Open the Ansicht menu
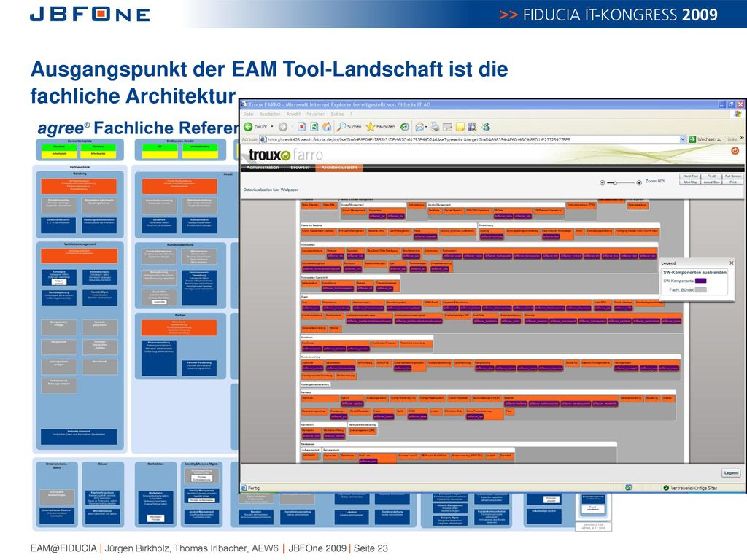This screenshot has width=747, height=560. [x=293, y=114]
